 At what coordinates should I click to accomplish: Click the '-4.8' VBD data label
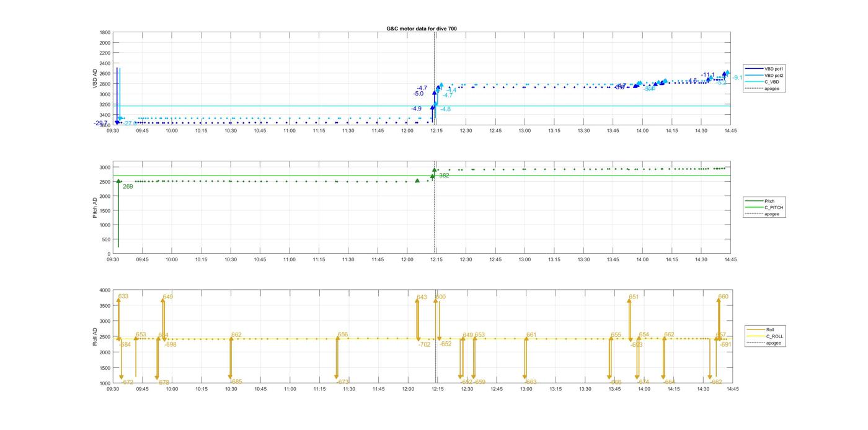(x=445, y=109)
